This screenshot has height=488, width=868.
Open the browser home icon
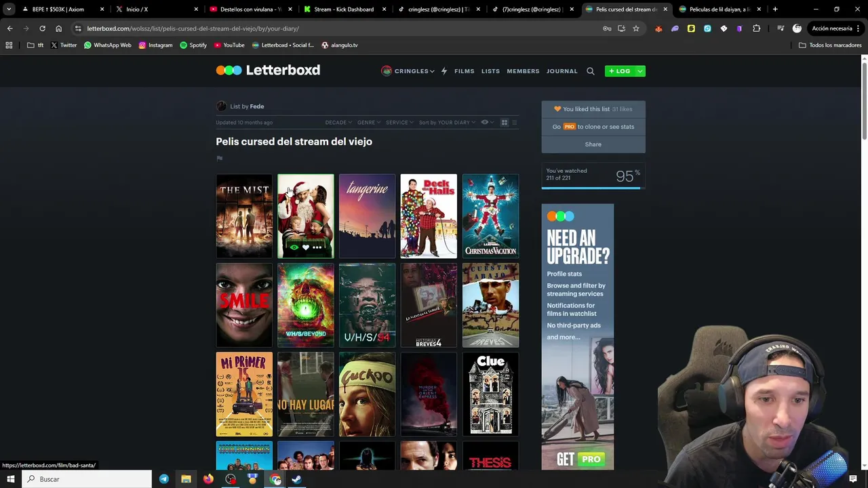coord(58,28)
